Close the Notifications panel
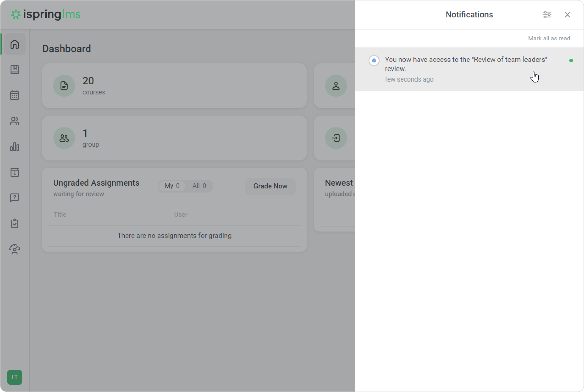This screenshot has height=392, width=584. pyautogui.click(x=567, y=15)
